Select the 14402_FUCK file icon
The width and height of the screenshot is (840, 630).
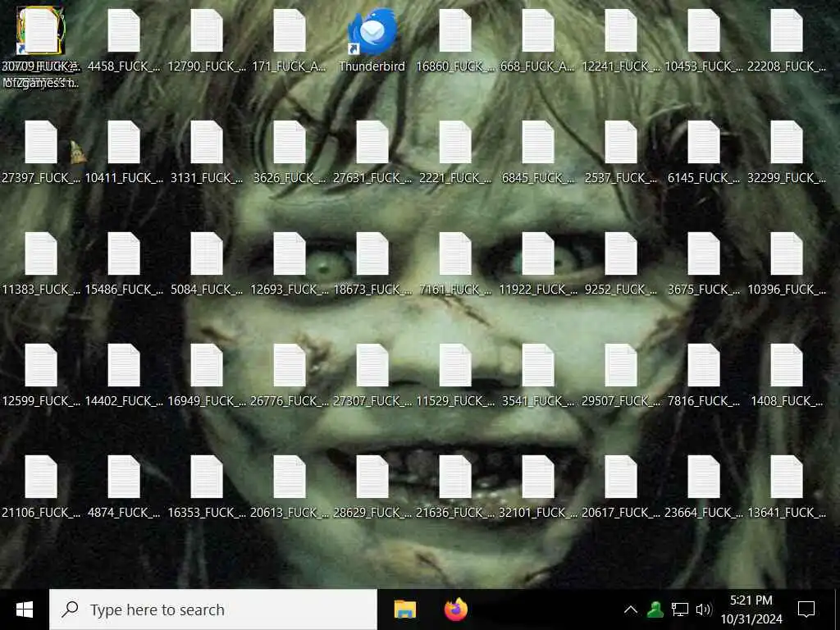coord(124,365)
